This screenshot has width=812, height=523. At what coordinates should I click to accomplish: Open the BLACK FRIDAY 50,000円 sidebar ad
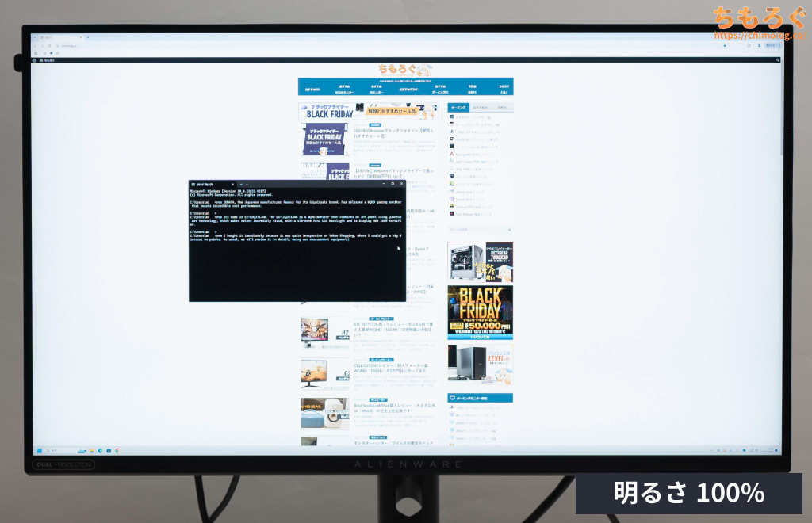(480, 312)
